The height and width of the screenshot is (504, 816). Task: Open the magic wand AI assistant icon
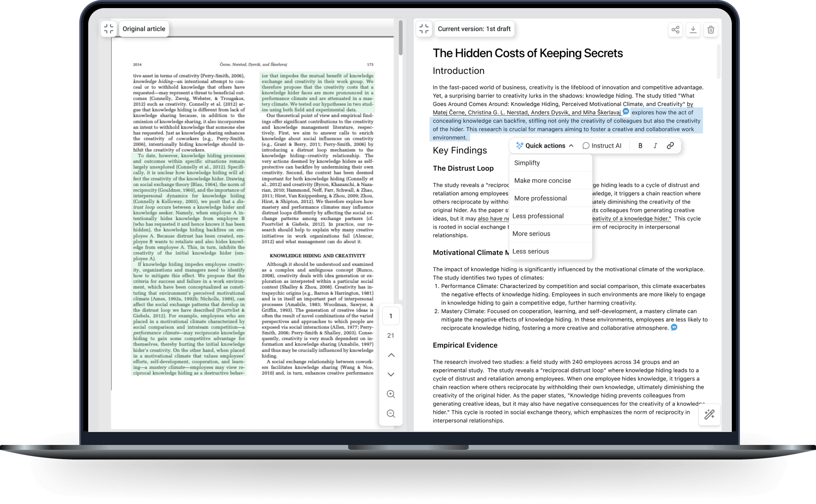pyautogui.click(x=710, y=415)
